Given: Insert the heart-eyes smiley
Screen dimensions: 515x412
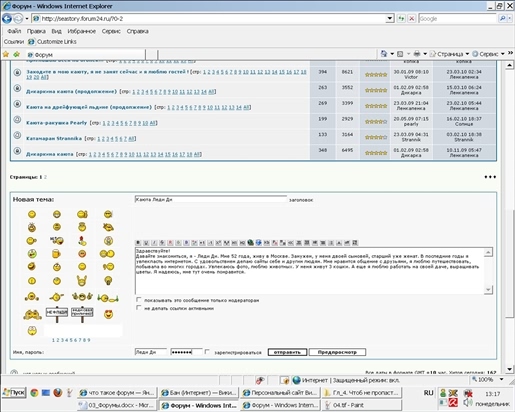Looking at the screenshot, I should coord(108,314).
